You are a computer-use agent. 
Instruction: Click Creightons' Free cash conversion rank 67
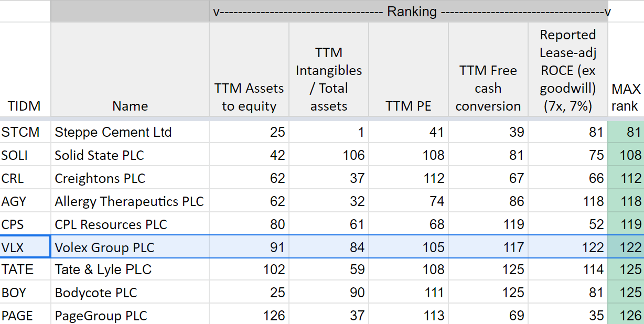pos(488,178)
